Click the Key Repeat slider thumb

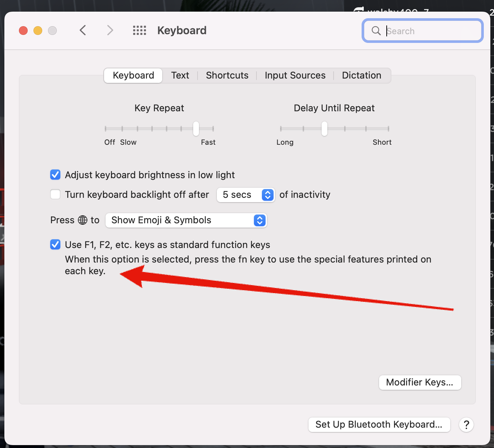(196, 129)
